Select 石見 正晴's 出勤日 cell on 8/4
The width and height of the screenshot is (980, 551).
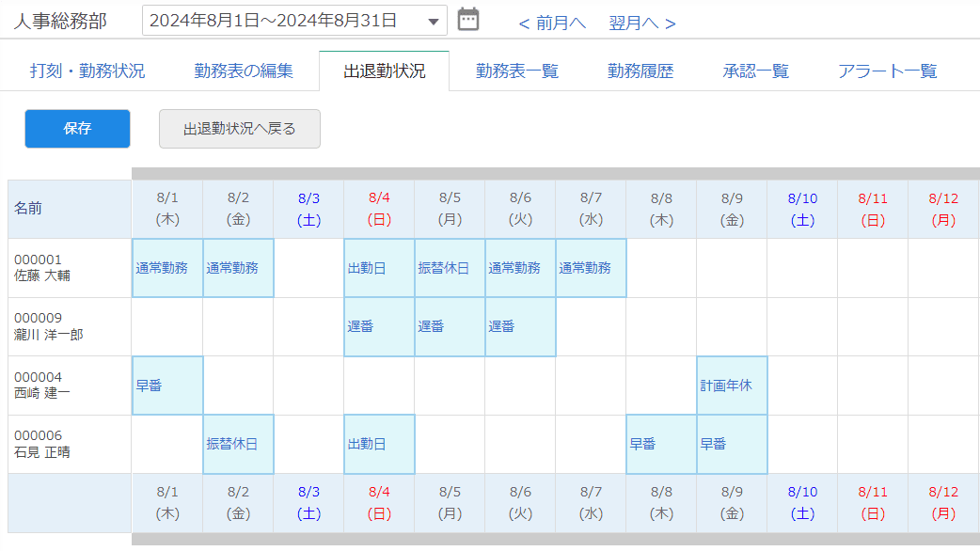coord(379,444)
